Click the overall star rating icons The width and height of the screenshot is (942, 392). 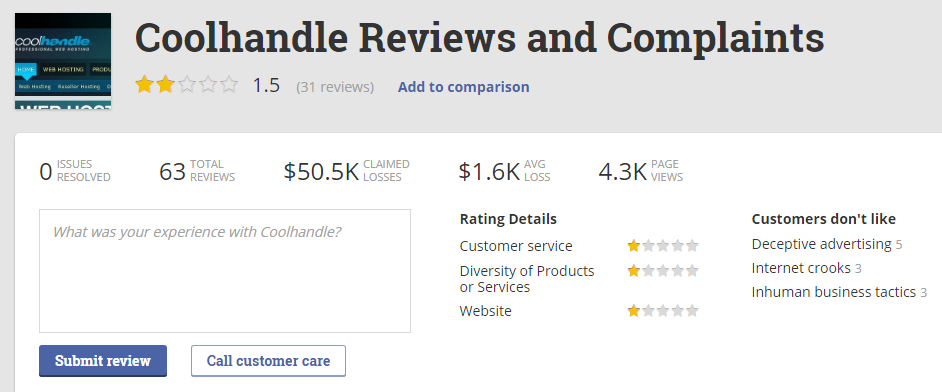[x=187, y=85]
